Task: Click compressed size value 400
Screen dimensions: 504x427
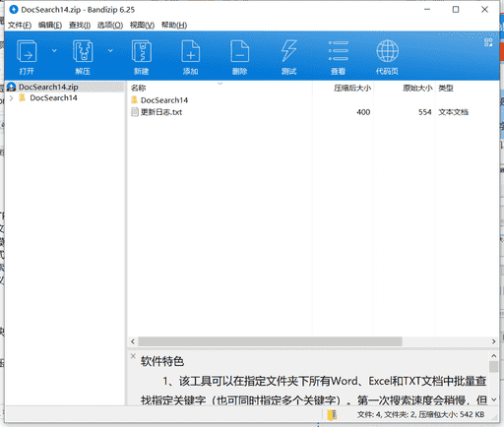Action: tap(363, 112)
